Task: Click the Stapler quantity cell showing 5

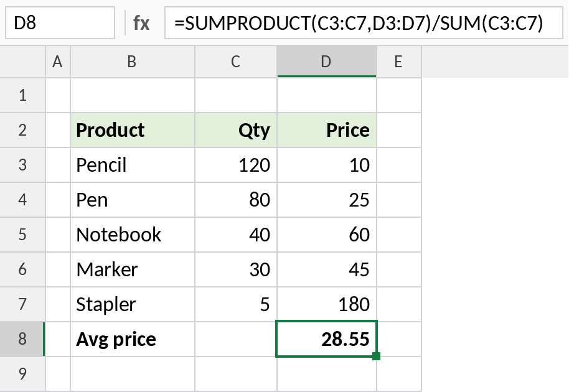Action: [x=236, y=304]
